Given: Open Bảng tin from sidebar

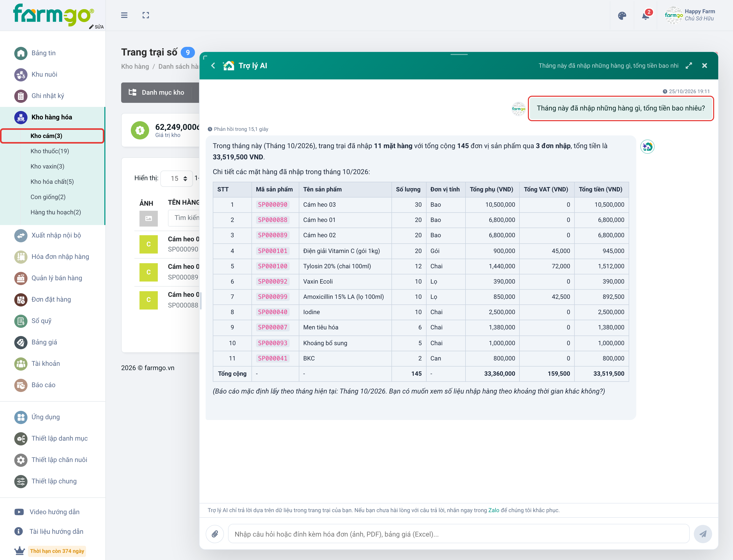Looking at the screenshot, I should (43, 53).
